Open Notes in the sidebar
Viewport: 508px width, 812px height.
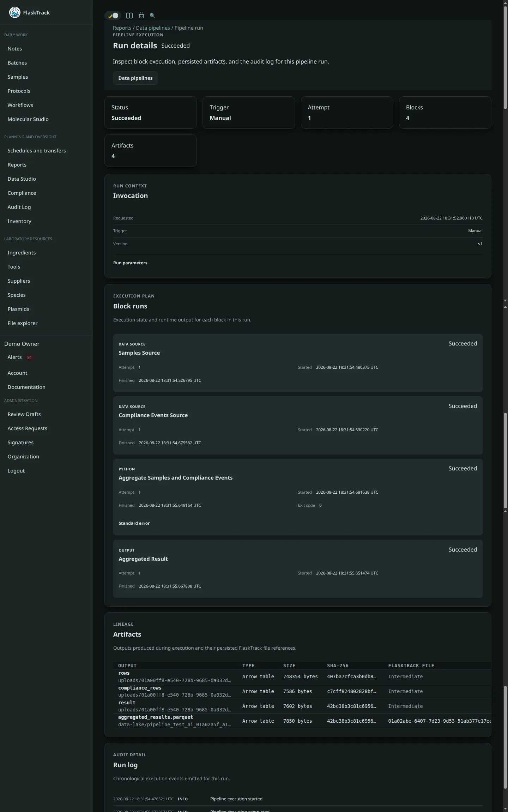point(15,49)
